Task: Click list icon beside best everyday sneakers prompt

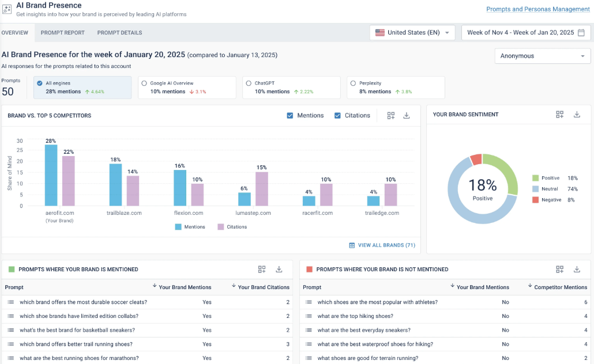Action: (x=309, y=330)
